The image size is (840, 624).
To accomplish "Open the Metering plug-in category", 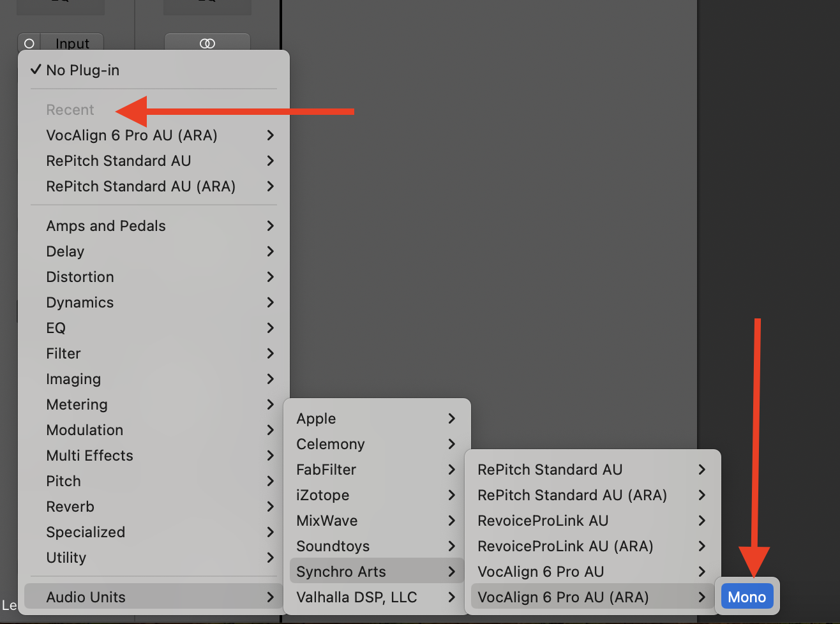I will tap(77, 405).
